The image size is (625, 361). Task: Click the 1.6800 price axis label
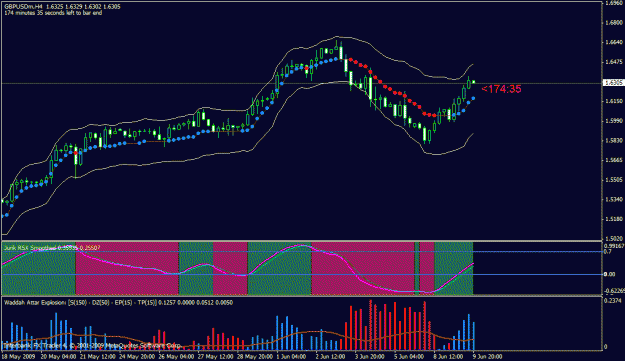(614, 23)
